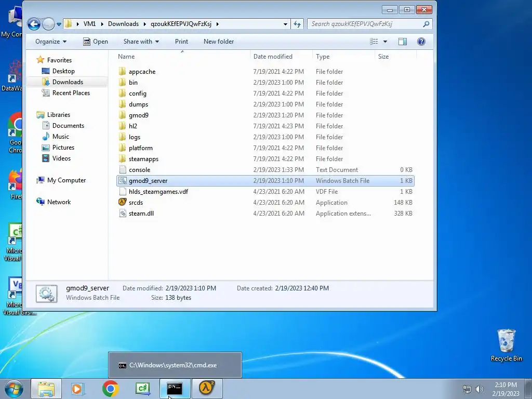532x399 pixels.
Task: Select the steamapps folder icon
Action: click(123, 158)
